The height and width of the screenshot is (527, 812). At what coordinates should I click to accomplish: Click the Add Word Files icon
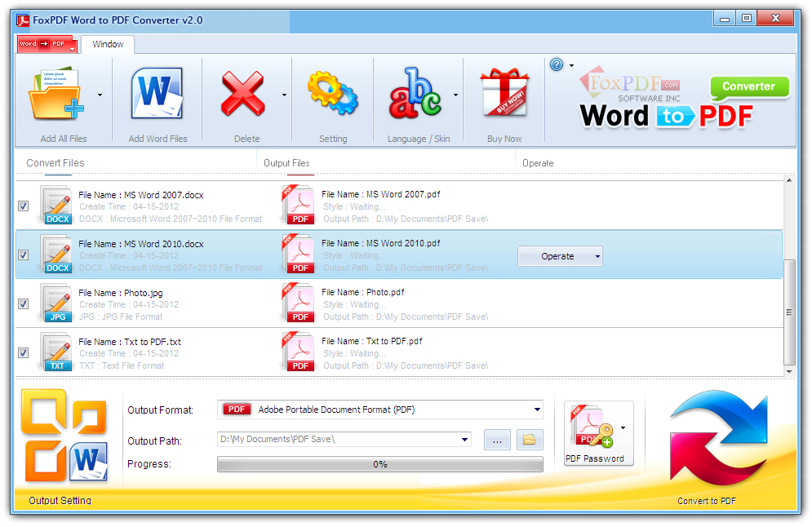point(158,95)
